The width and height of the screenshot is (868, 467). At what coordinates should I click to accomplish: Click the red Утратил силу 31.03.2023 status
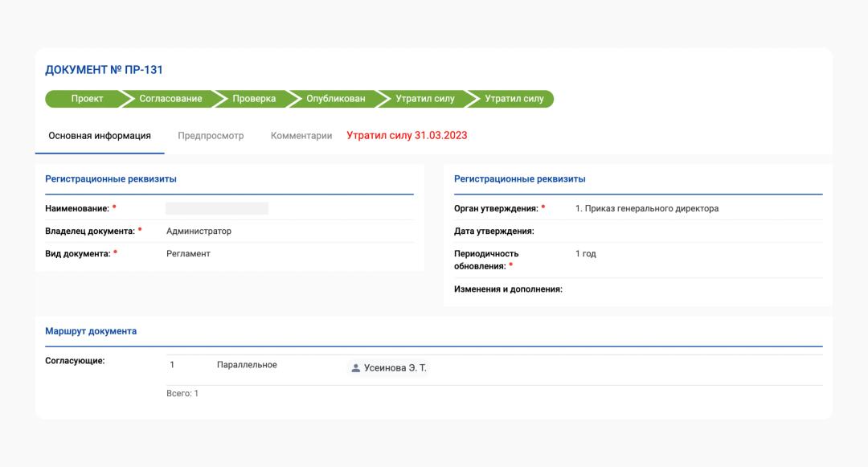coord(407,135)
